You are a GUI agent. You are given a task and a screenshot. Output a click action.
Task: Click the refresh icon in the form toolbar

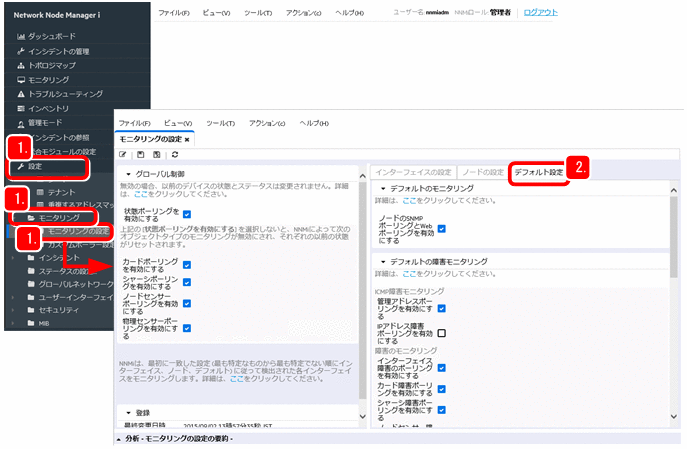tap(175, 155)
